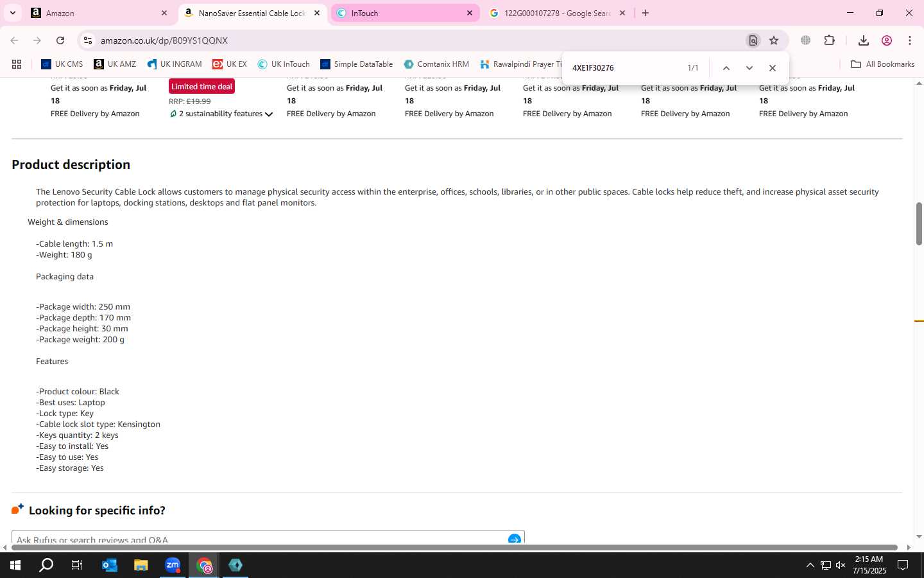The image size is (924, 578).
Task: Reload the Amazon product page
Action: [x=60, y=40]
